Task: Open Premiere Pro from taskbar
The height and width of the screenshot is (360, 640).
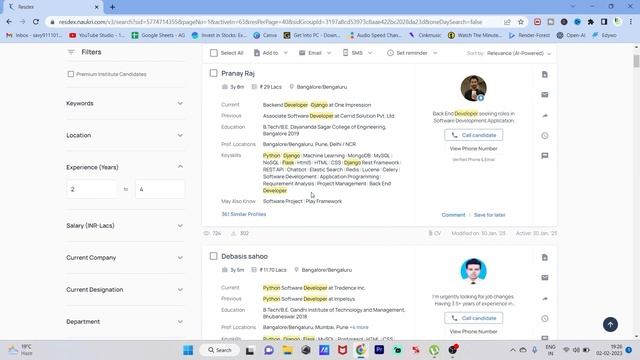Action: coord(379,350)
